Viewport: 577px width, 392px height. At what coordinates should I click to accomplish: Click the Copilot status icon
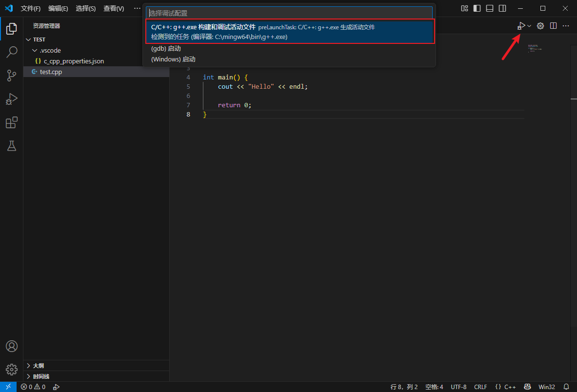527,387
